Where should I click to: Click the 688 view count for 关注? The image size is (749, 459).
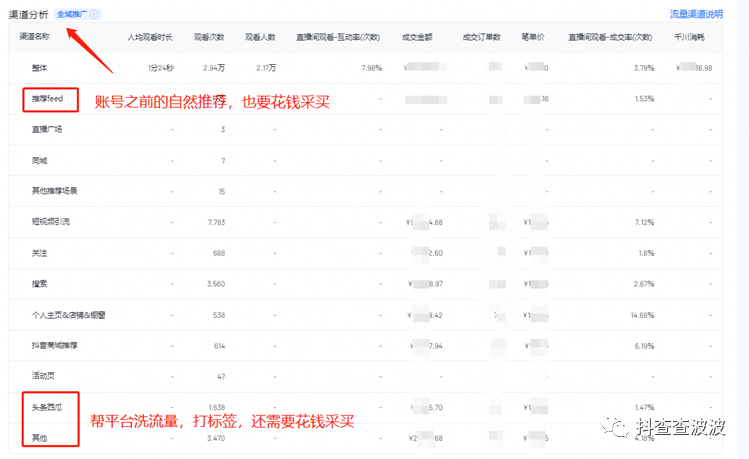click(219, 253)
